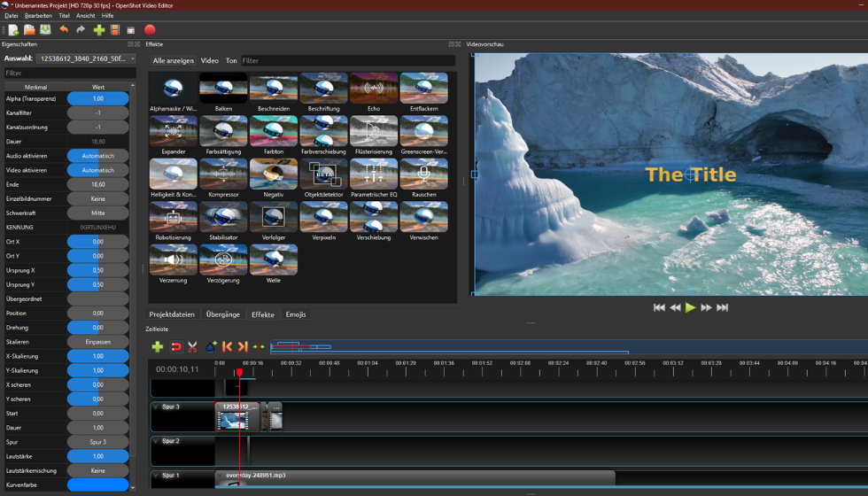Open the Skalieren Einpassen value
868x496 pixels.
coord(98,342)
